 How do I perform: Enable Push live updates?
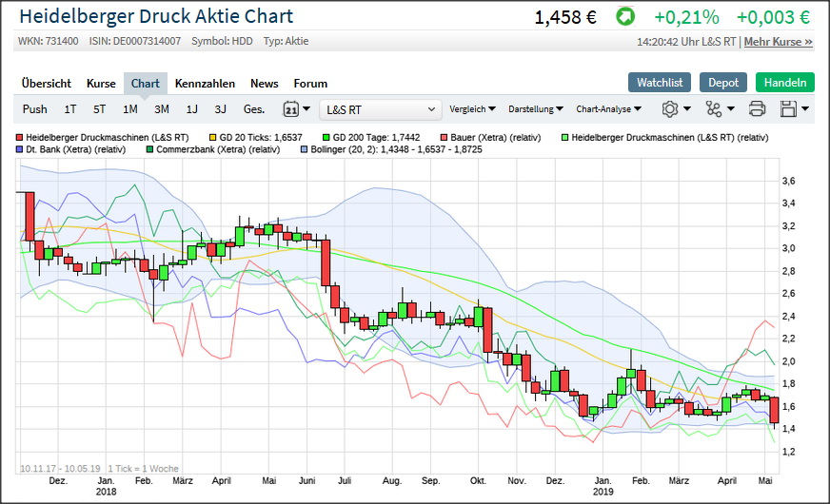[35, 109]
